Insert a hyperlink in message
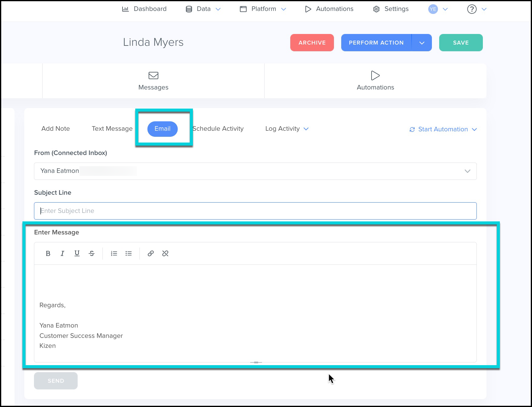This screenshot has width=532, height=407. (150, 254)
